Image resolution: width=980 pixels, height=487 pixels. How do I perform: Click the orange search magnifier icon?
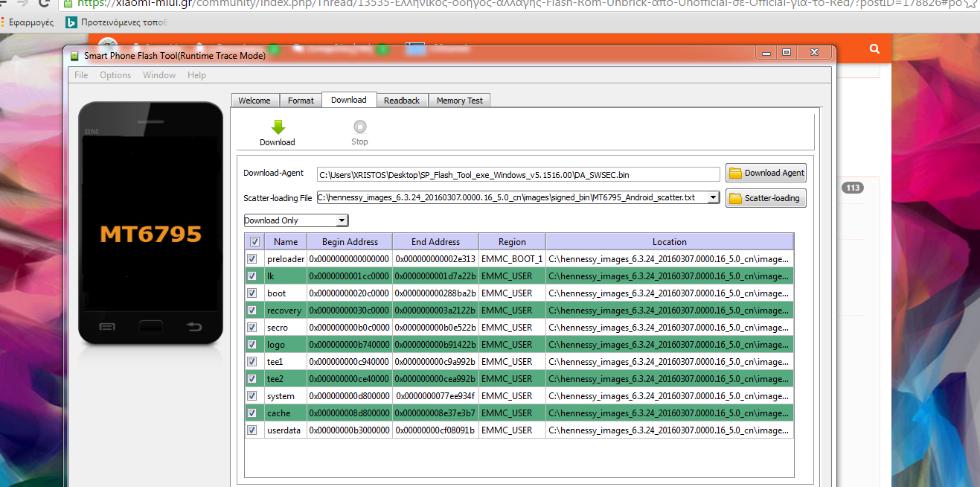click(875, 48)
